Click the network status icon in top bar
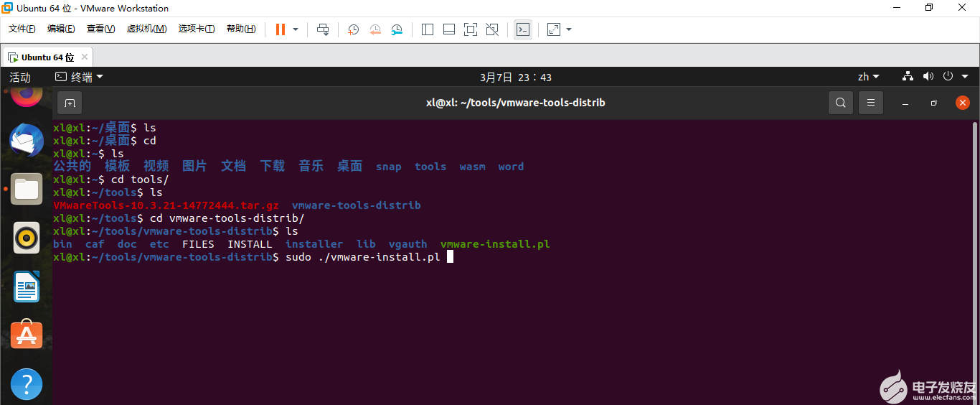The width and height of the screenshot is (980, 405). point(908,76)
